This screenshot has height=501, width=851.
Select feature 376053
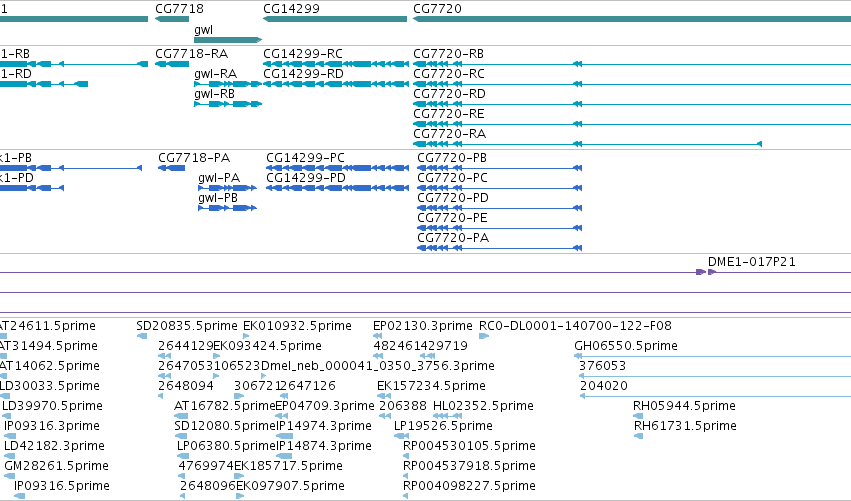click(x=602, y=366)
